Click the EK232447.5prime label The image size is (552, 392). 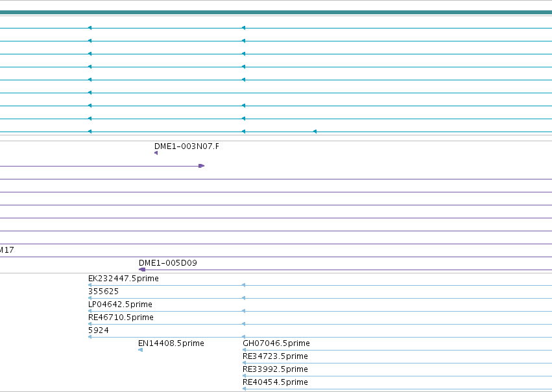click(123, 279)
